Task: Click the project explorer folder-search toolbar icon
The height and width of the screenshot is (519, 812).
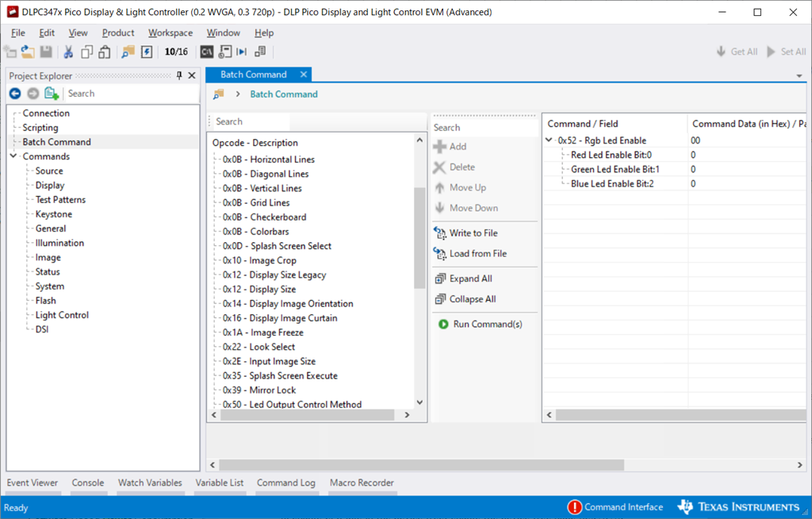Action: tap(128, 52)
